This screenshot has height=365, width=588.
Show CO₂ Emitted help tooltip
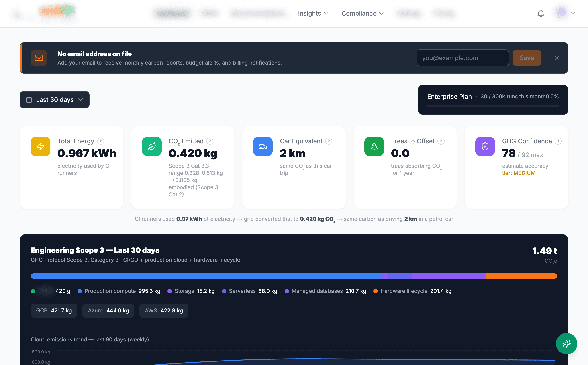click(210, 141)
